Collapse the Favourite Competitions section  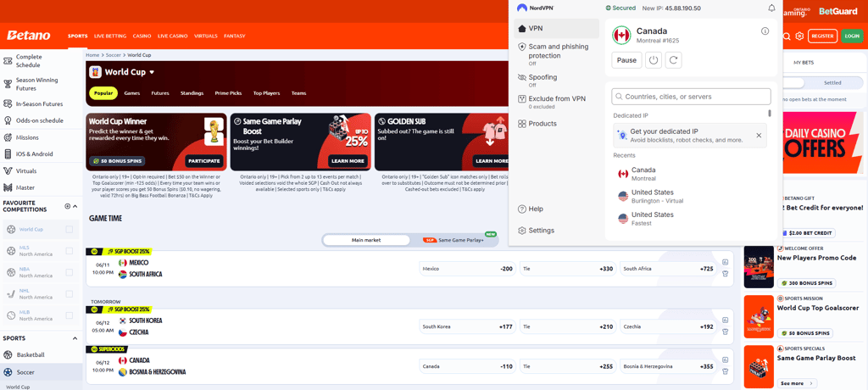pyautogui.click(x=75, y=206)
